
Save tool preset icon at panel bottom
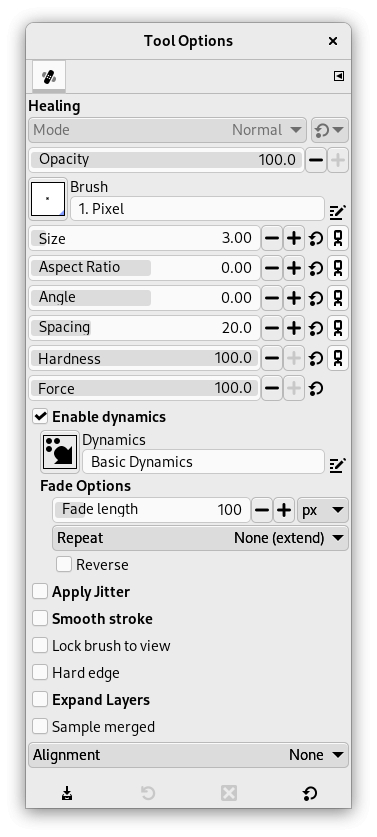tap(67, 793)
